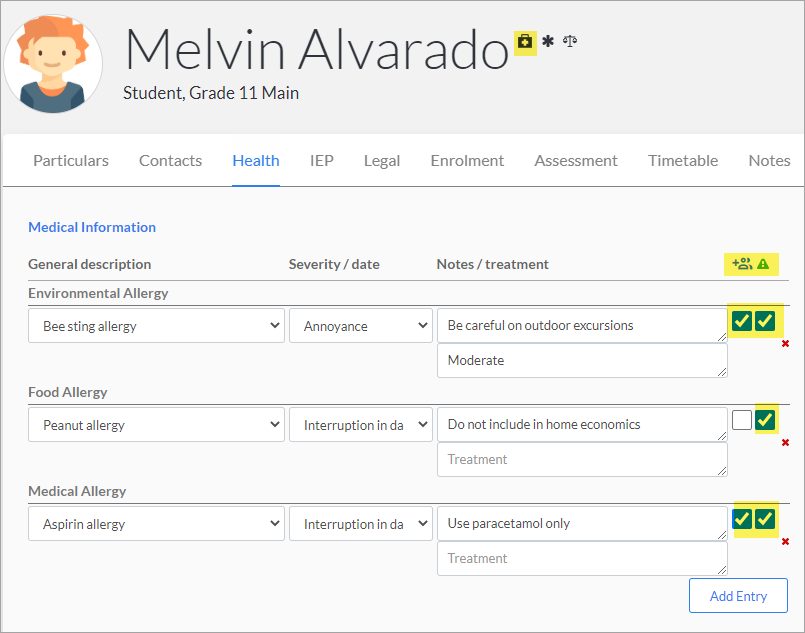Click the Add Entry button
Image resolution: width=805 pixels, height=633 pixels.
point(738,596)
